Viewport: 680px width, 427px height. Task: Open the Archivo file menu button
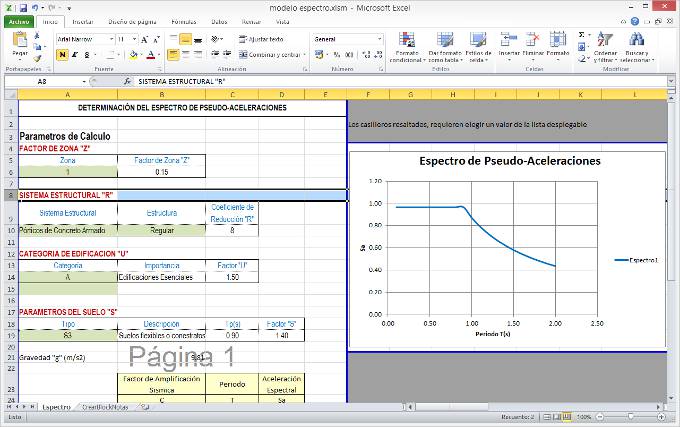point(19,20)
